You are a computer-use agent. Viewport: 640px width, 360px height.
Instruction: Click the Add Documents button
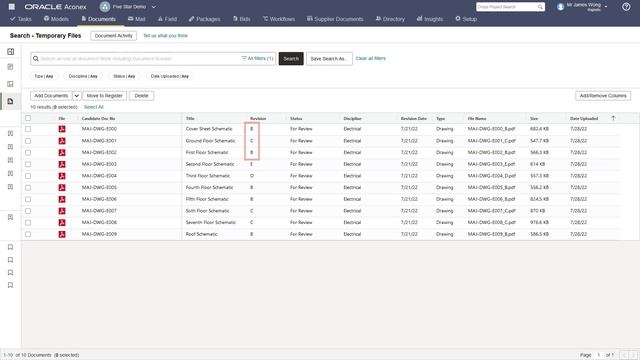[51, 96]
